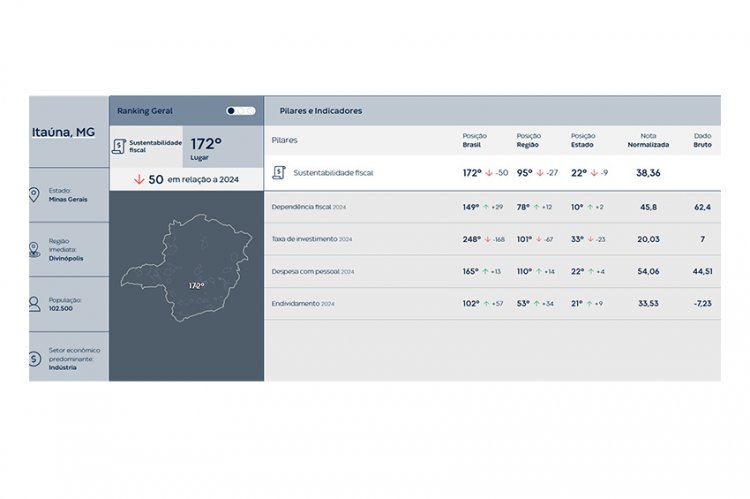Click the Região imediata map pin icon
750x499 pixels.
(x=34, y=249)
